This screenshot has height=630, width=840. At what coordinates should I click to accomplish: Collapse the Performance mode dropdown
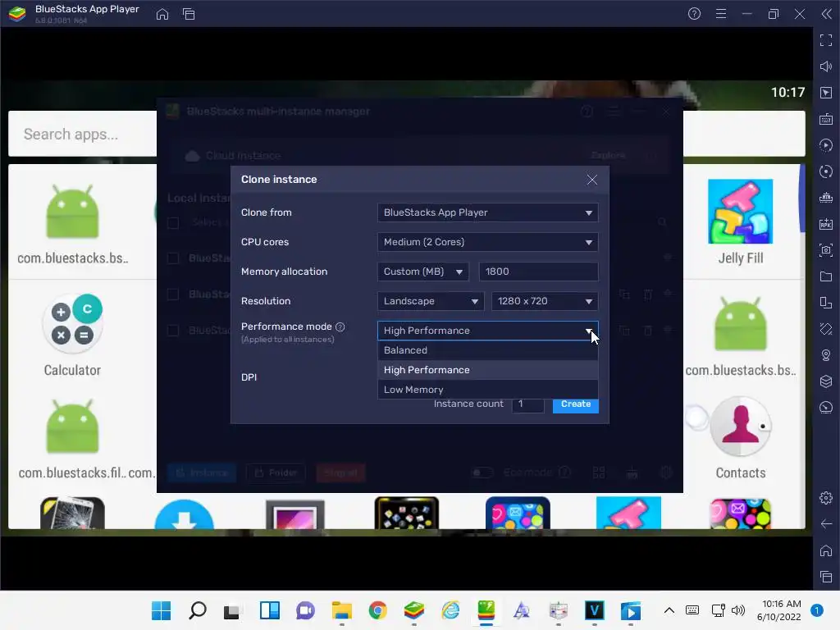(x=487, y=331)
